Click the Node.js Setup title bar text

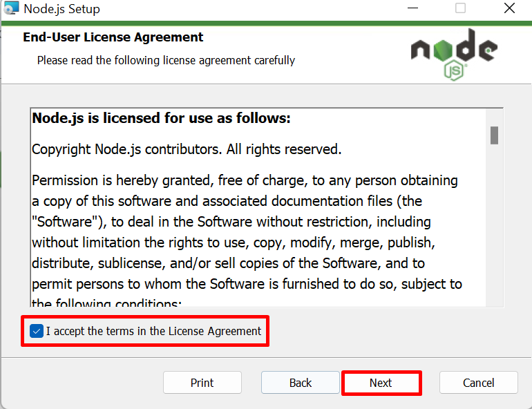point(61,9)
